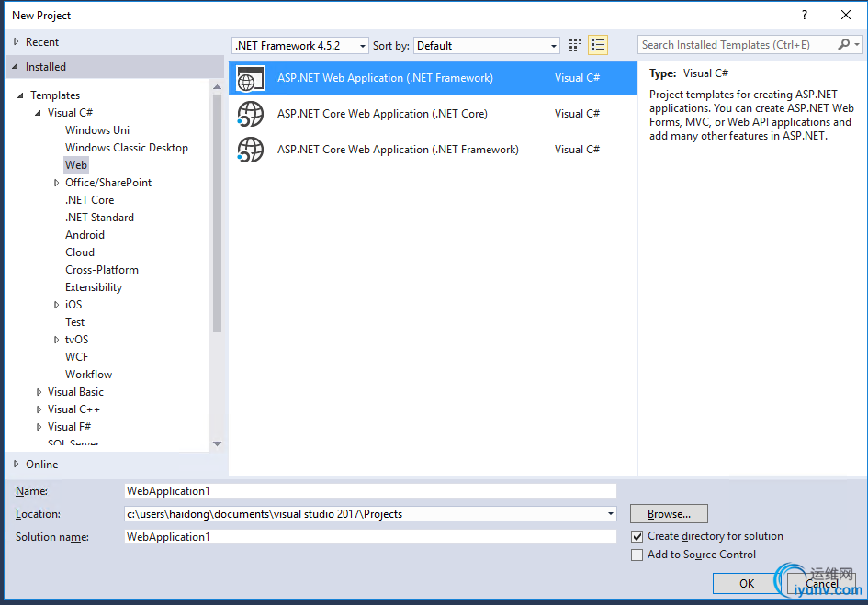Click the ASP.NET Core (.NET Framework) globe icon
Viewport: 868px width, 605px height.
(x=250, y=150)
